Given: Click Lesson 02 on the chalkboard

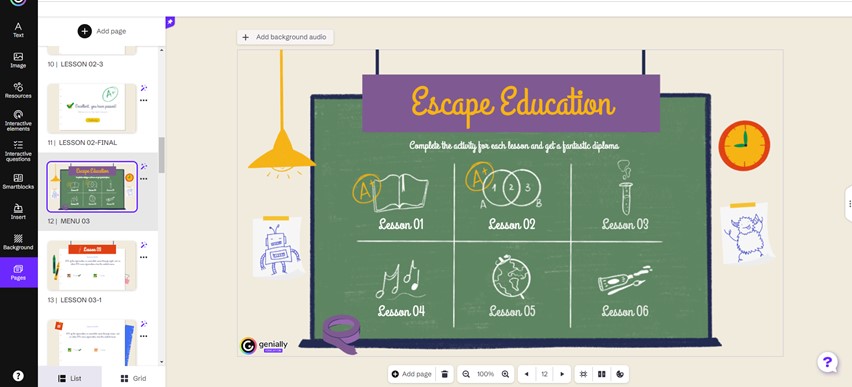Looking at the screenshot, I should [511, 224].
